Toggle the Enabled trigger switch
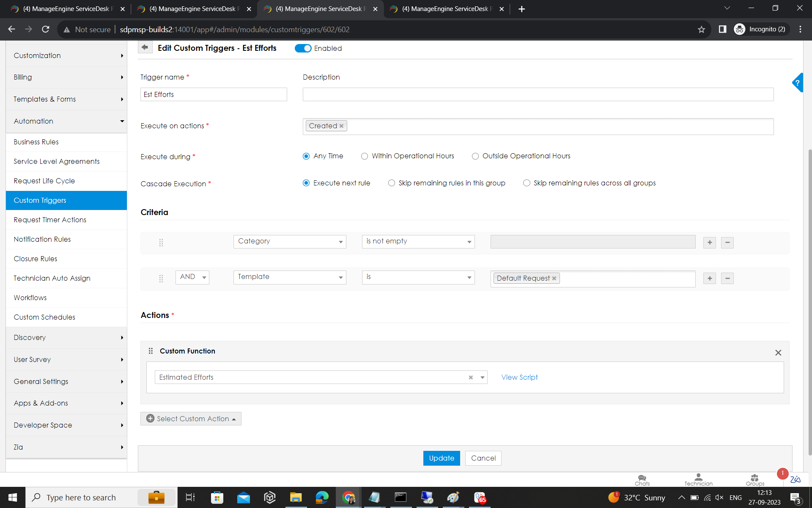The height and width of the screenshot is (508, 812). point(303,48)
